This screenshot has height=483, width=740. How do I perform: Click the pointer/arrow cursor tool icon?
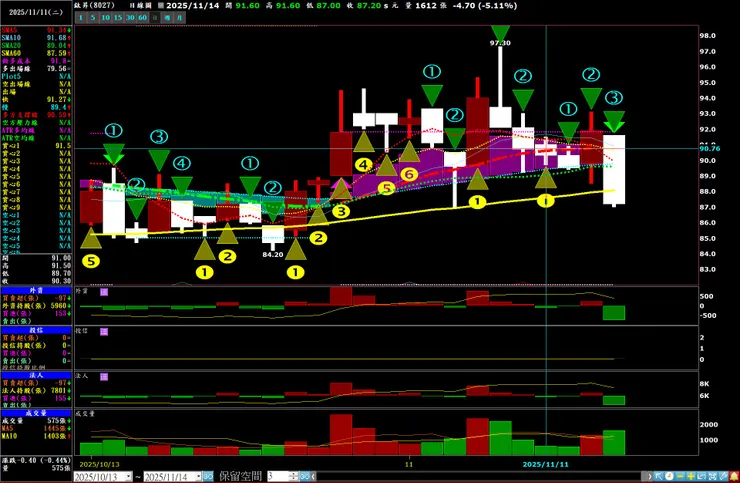(x=659, y=476)
